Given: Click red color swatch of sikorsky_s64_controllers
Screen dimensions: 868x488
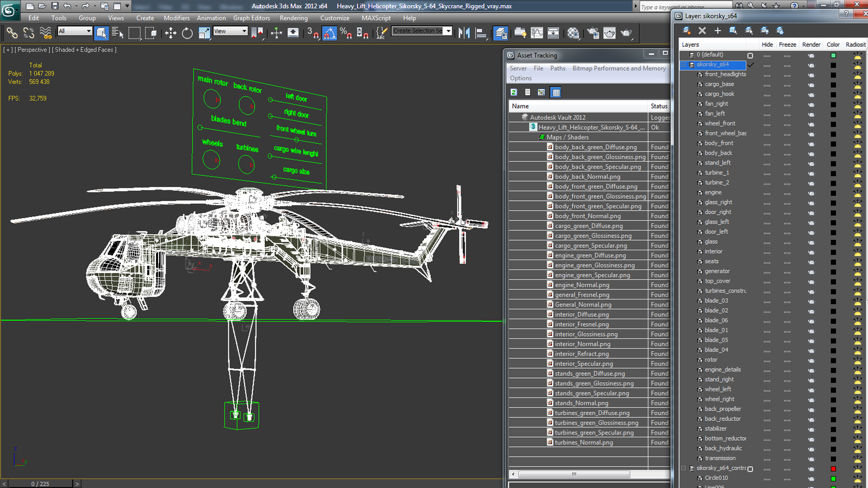Looking at the screenshot, I should (x=833, y=469).
